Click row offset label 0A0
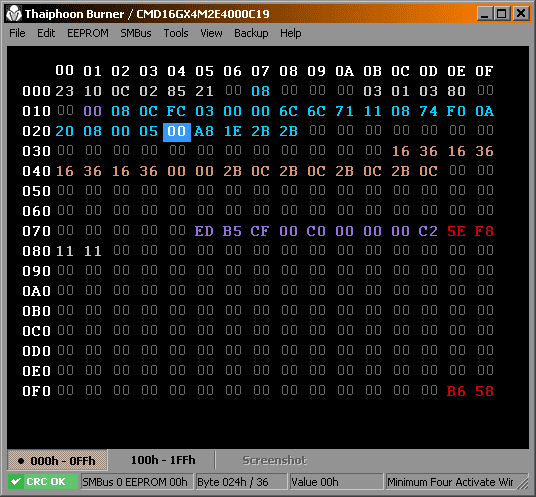536x497 pixels. point(37,291)
